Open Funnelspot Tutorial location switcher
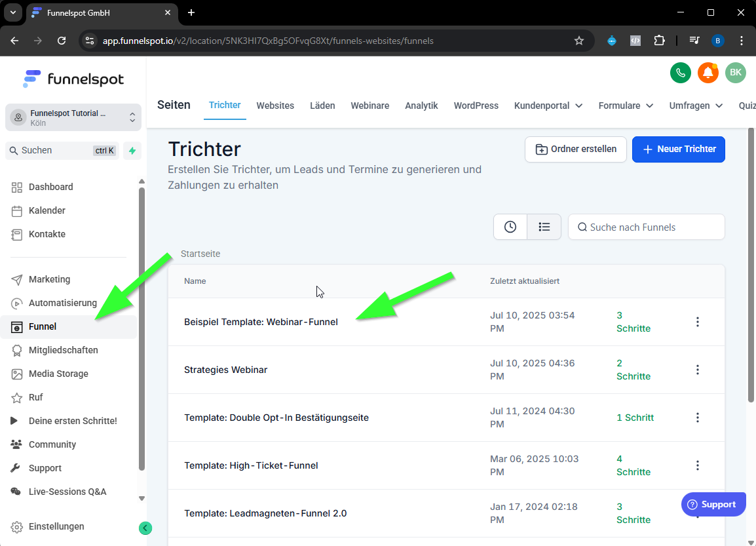This screenshot has width=756, height=546. [73, 118]
